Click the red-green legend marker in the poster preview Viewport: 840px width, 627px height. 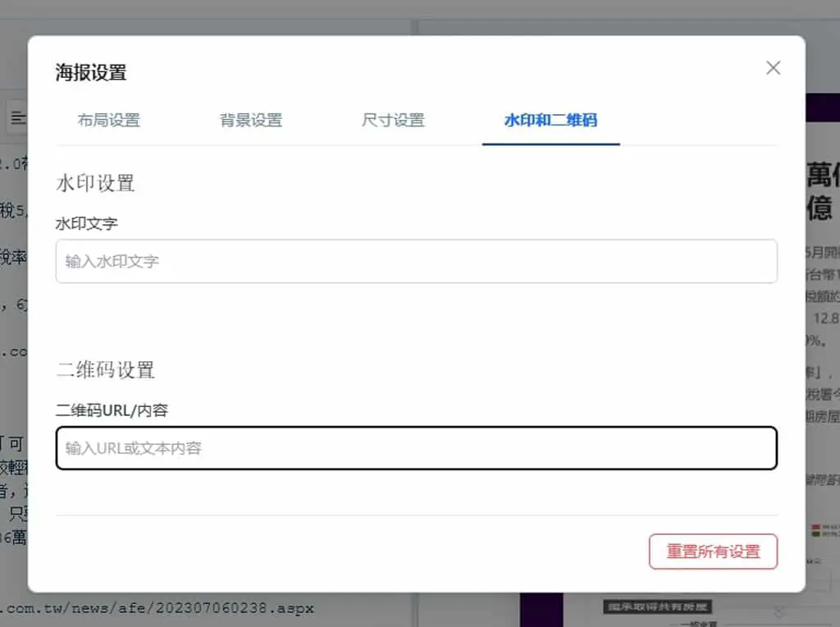[x=816, y=530]
